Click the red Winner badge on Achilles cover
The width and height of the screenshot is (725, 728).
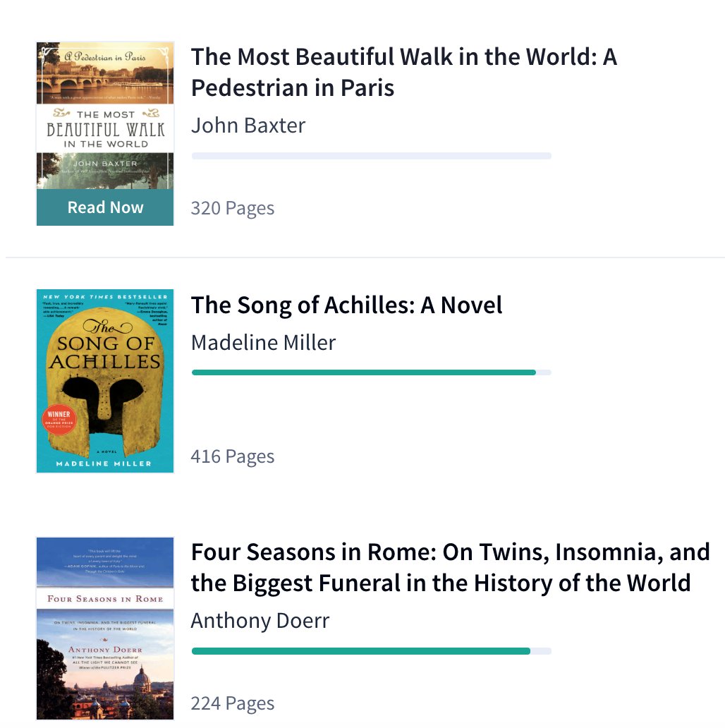click(x=59, y=420)
